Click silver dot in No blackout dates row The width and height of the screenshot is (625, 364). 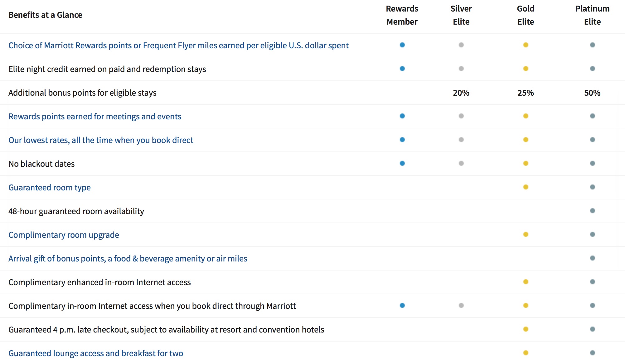pyautogui.click(x=461, y=163)
